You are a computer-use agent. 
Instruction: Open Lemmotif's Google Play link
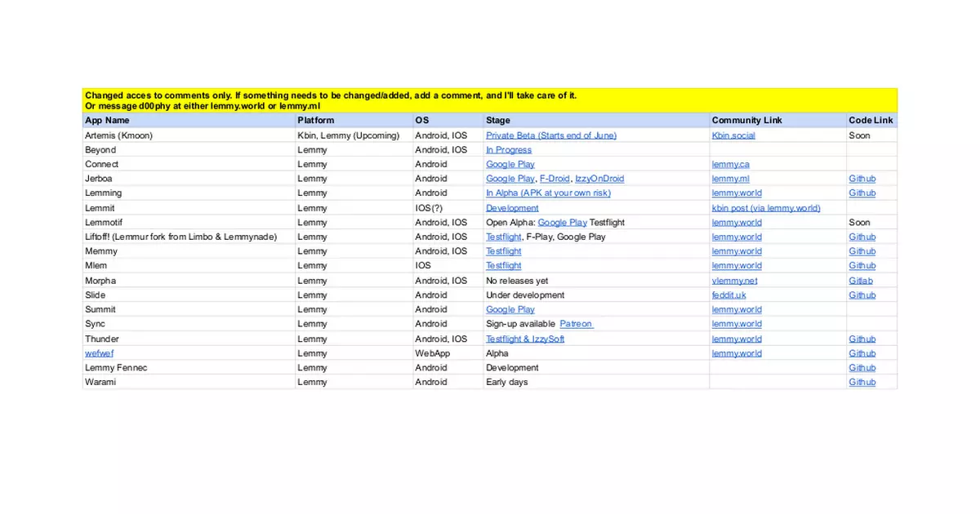562,222
